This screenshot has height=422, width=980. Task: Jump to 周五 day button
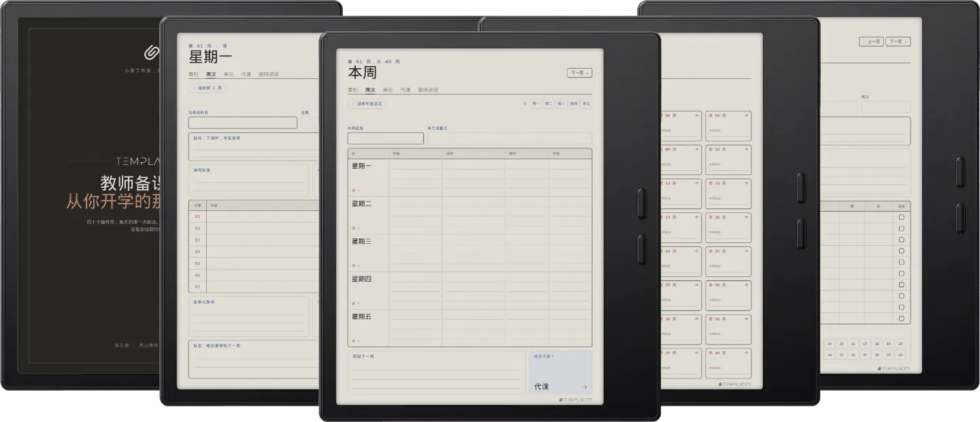586,104
